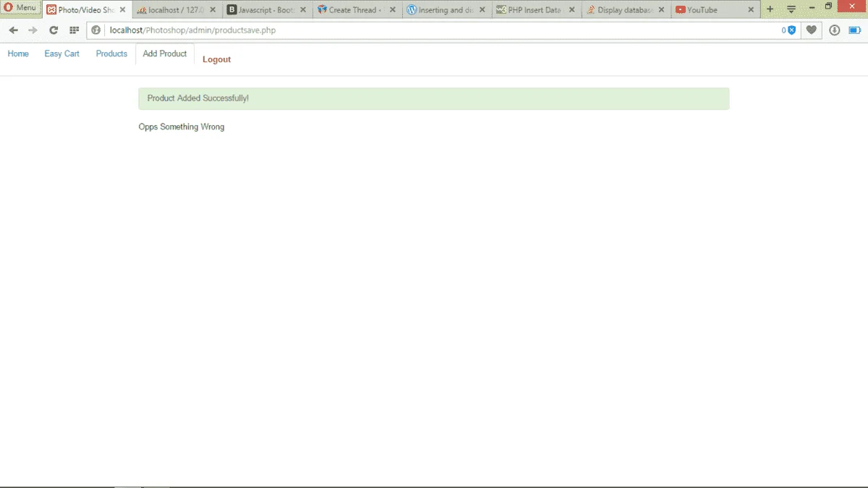Screen dimensions: 868x488
Task: Switch to the Create Thread tab
Action: coord(357,10)
